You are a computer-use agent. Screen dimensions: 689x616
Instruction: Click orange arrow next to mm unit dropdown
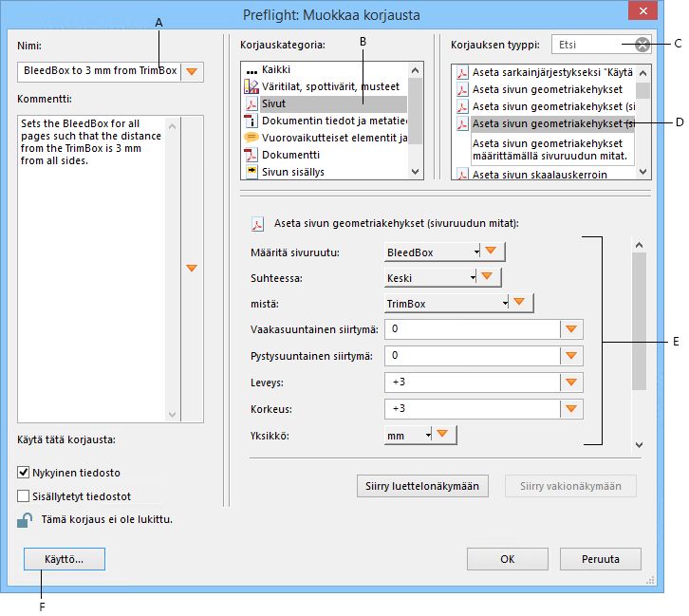coord(443,434)
